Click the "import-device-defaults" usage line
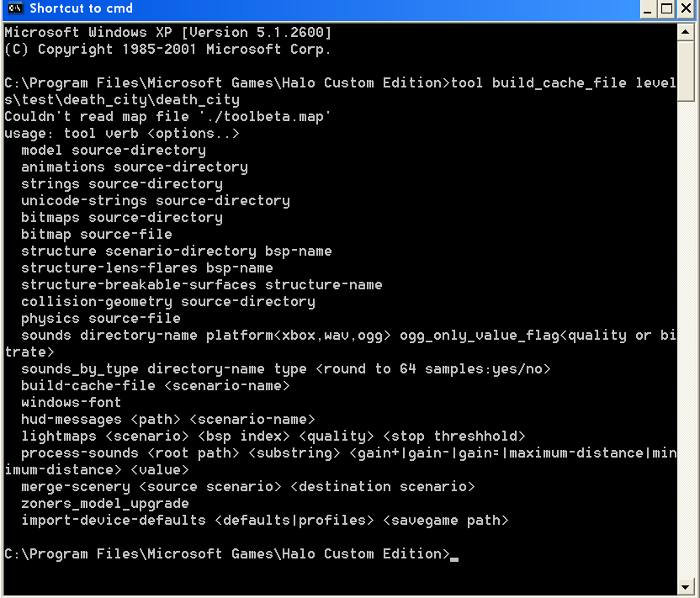The width and height of the screenshot is (700, 598). [265, 521]
